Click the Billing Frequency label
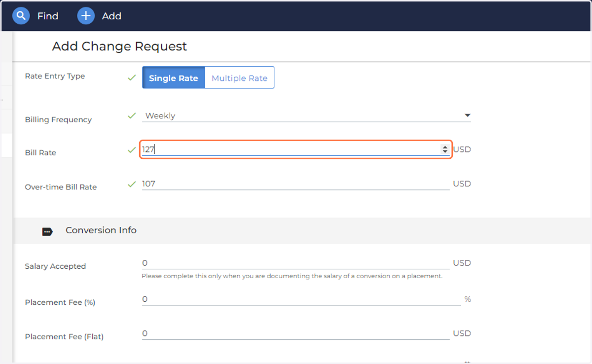592x364 pixels. 58,120
